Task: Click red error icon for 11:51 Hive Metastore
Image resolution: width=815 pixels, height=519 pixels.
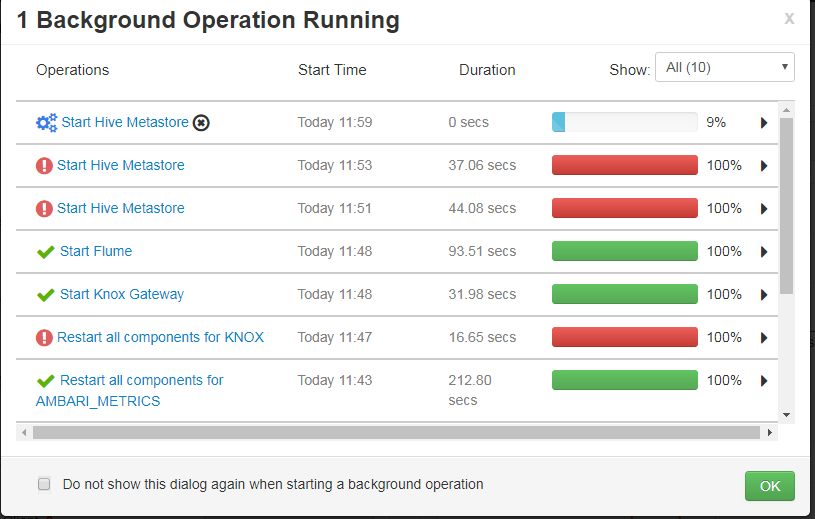Action: tap(44, 209)
